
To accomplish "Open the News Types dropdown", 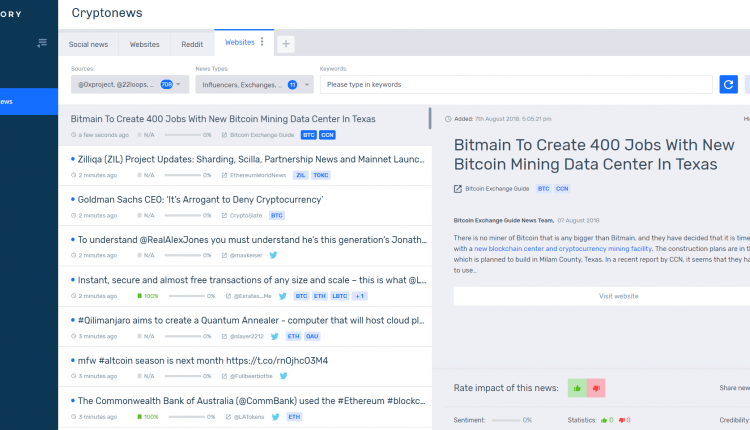I will (x=254, y=85).
